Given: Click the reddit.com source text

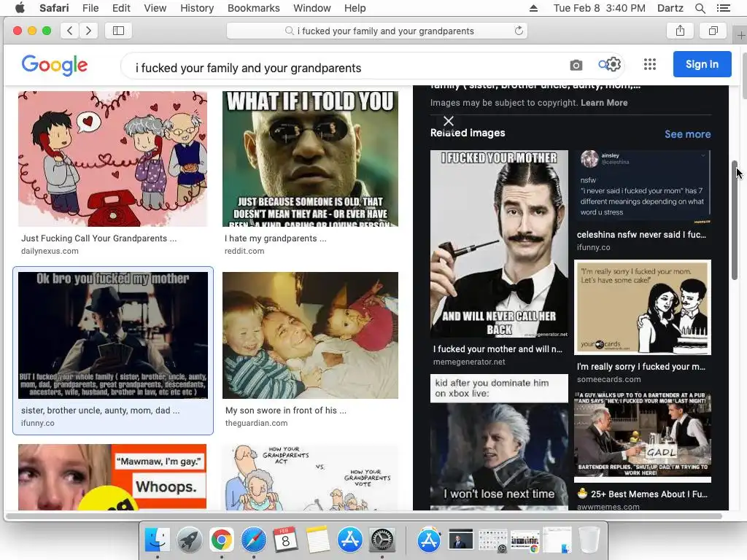Looking at the screenshot, I should (x=244, y=251).
